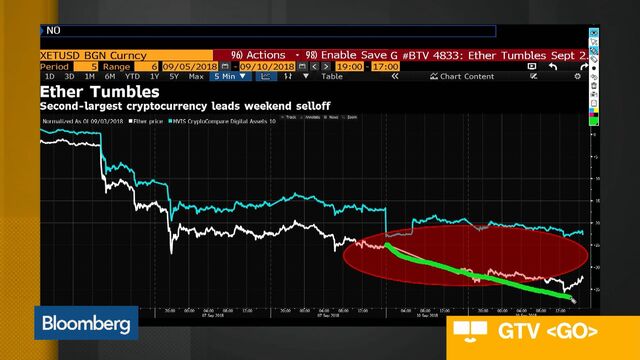This screenshot has width=640, height=360.
Task: Select the 3D range tab
Action: click(x=69, y=76)
